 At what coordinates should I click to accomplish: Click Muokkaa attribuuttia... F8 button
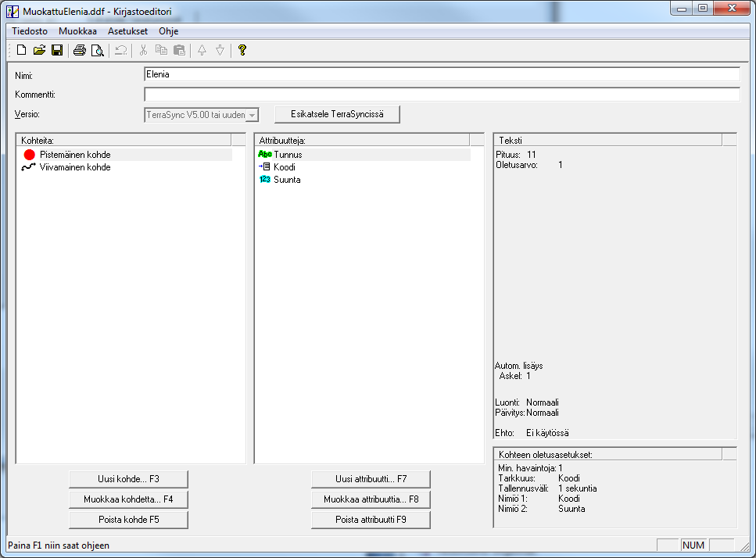click(x=371, y=499)
